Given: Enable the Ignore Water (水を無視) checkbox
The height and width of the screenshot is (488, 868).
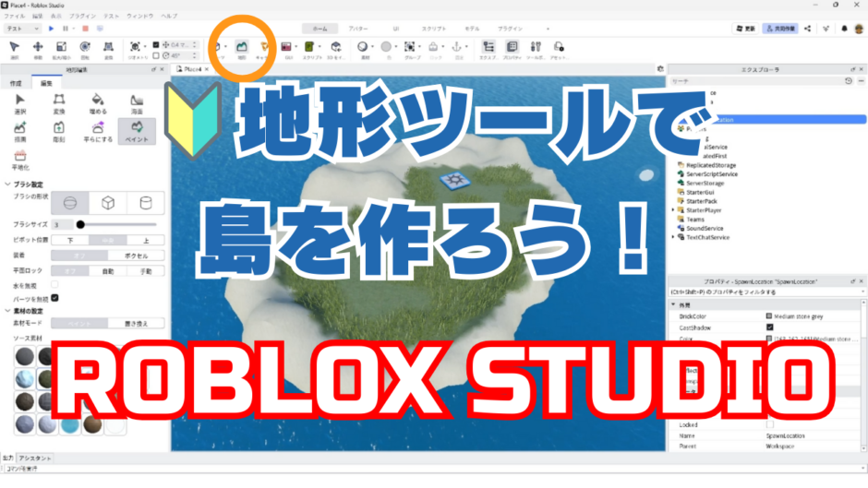Looking at the screenshot, I should 54,284.
